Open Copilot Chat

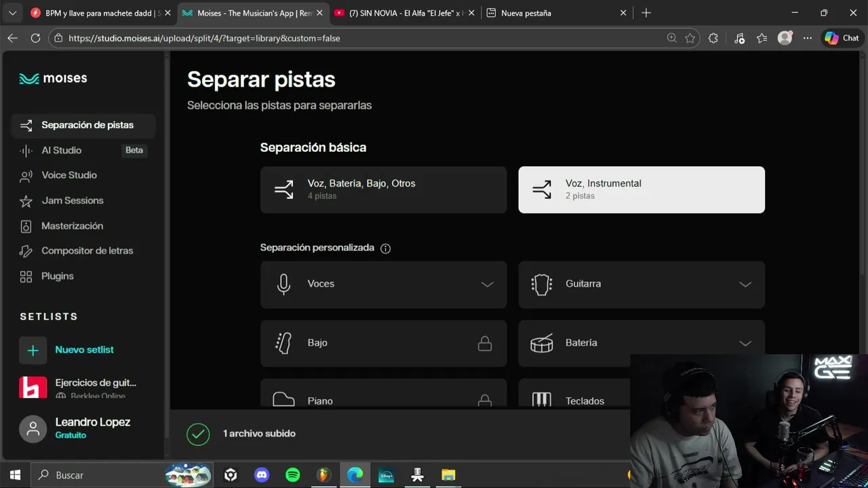tap(842, 38)
